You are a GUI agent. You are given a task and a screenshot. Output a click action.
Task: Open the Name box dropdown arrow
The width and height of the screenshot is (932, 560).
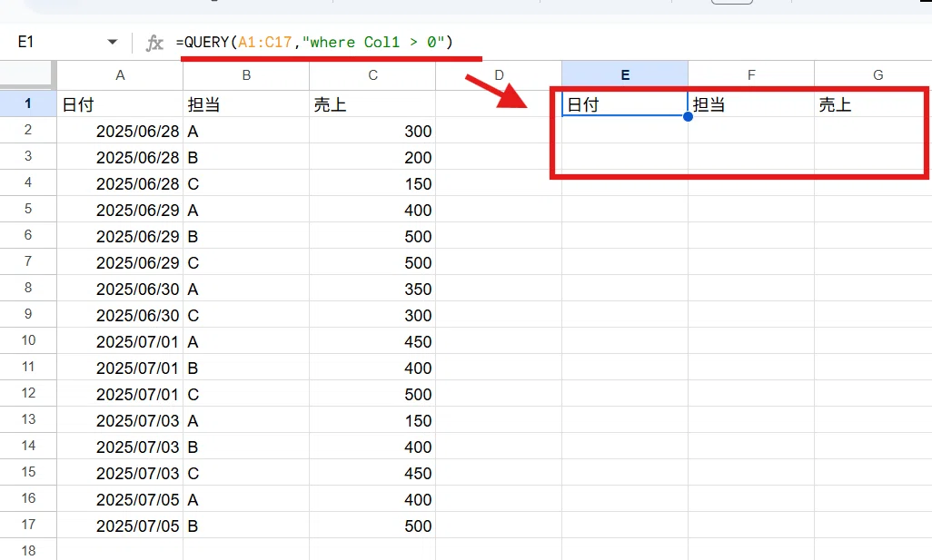[x=112, y=42]
